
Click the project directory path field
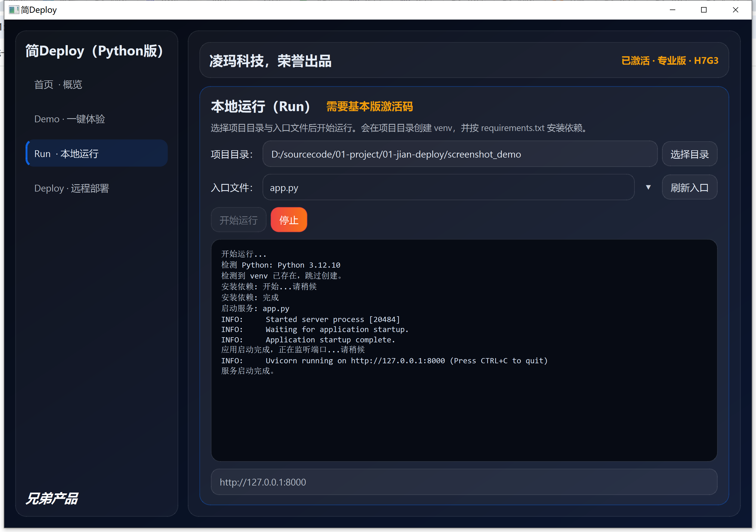(460, 154)
